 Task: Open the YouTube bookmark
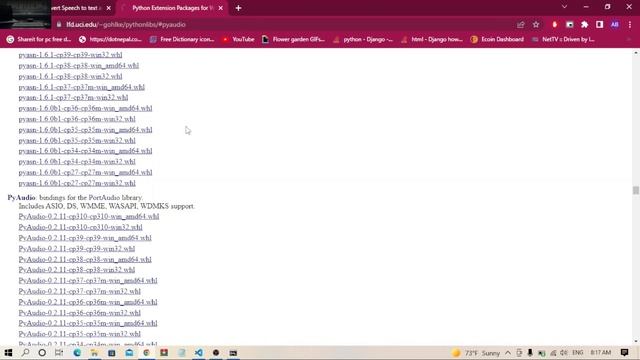(x=238, y=40)
